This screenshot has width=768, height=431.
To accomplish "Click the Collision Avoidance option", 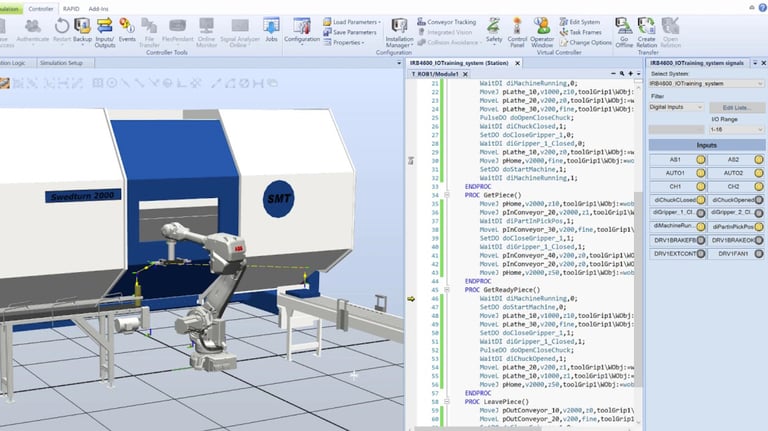I will coord(448,43).
